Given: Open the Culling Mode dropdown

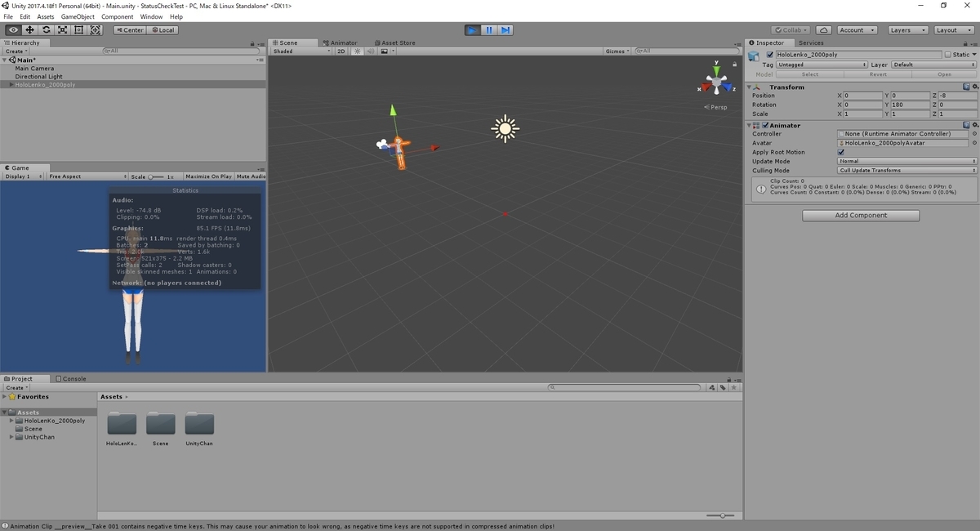Looking at the screenshot, I should (907, 170).
